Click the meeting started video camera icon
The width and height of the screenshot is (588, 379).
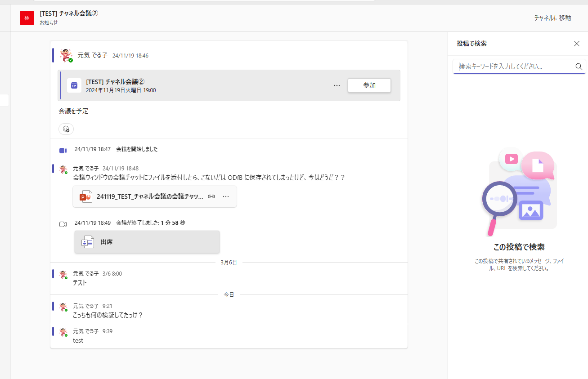point(63,150)
